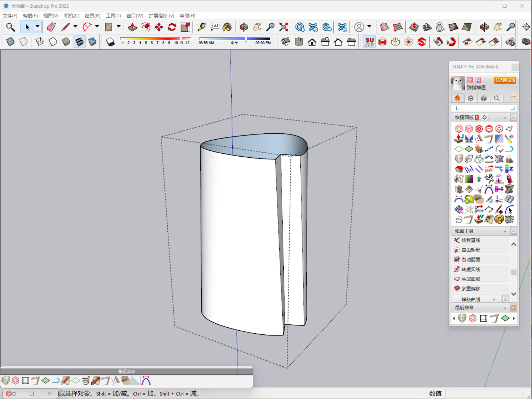532x399 pixels.
Task: Toggle Shaded With Textures face style
Action: click(x=79, y=42)
